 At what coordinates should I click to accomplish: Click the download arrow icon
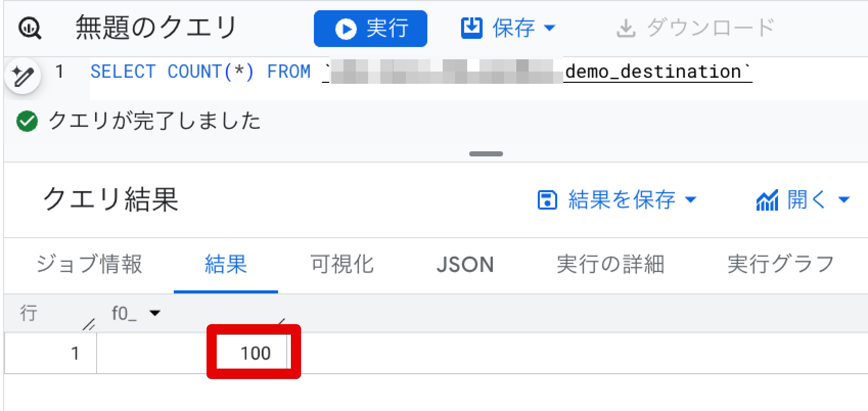click(x=626, y=29)
